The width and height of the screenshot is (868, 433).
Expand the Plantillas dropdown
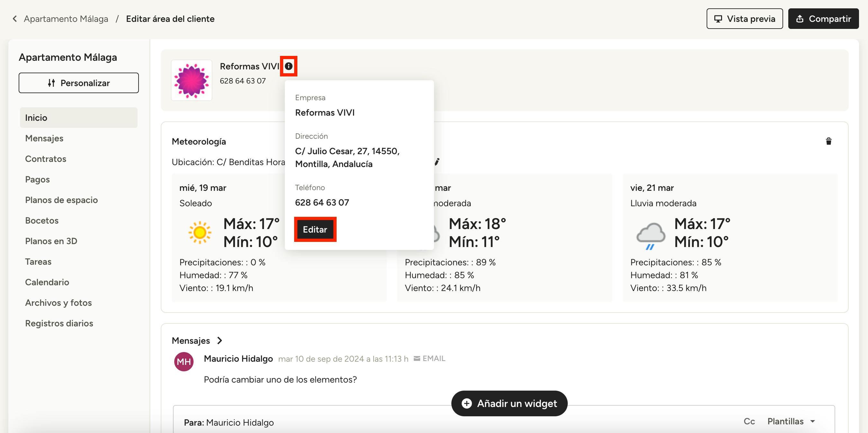[791, 421]
